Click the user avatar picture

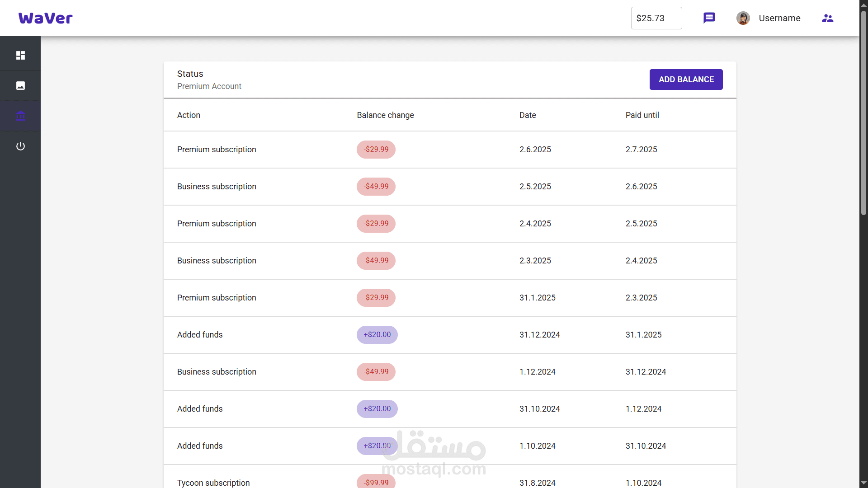[x=743, y=18]
